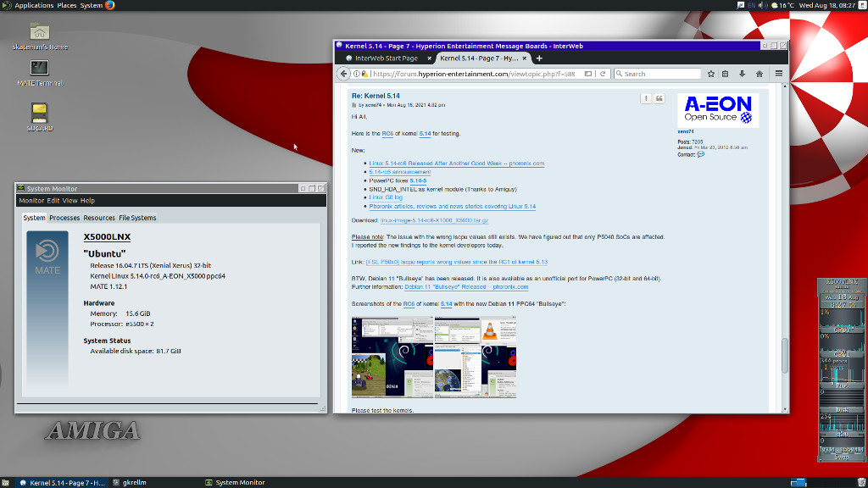This screenshot has width=868, height=488.
Task: Open the Help menu in System Monitor
Action: 87,201
